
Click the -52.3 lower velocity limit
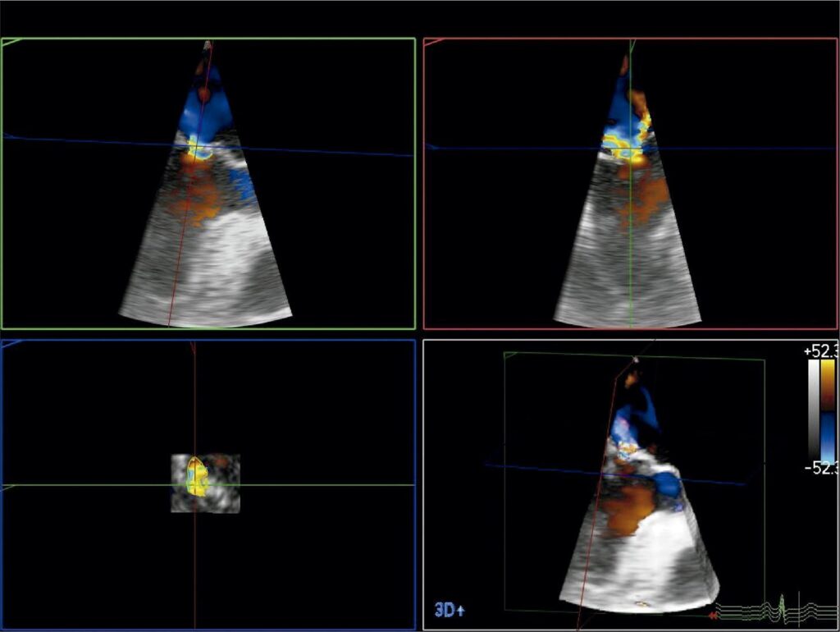click(x=821, y=469)
